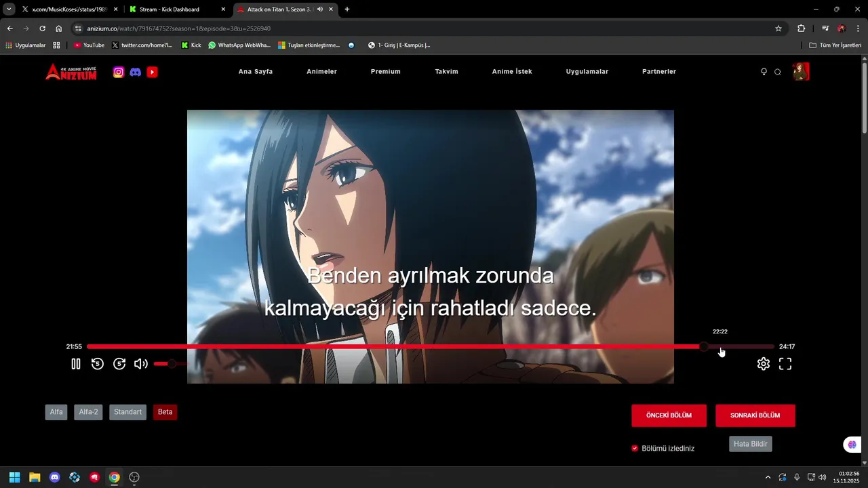Mute the video player sound
The width and height of the screenshot is (868, 488).
[x=141, y=364]
